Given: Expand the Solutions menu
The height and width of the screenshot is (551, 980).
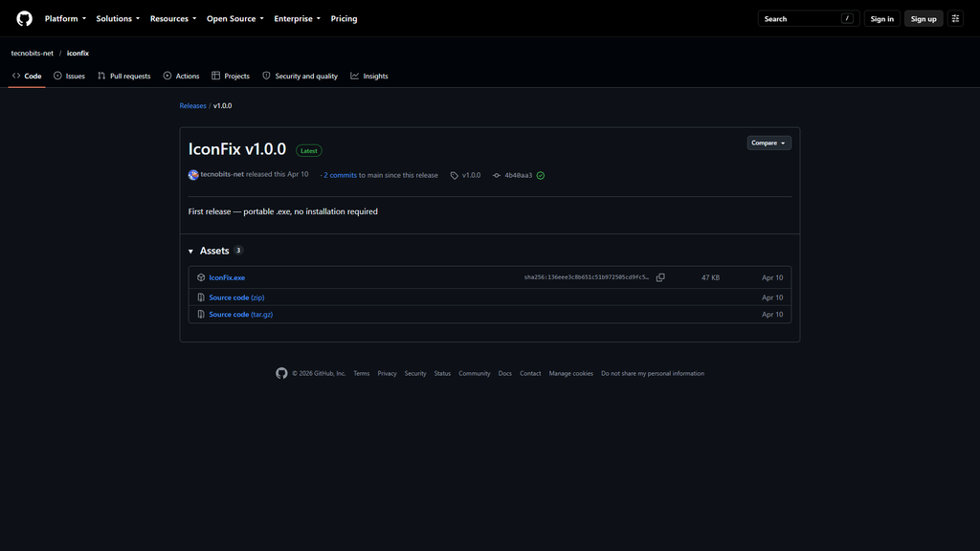Looking at the screenshot, I should pyautogui.click(x=118, y=19).
